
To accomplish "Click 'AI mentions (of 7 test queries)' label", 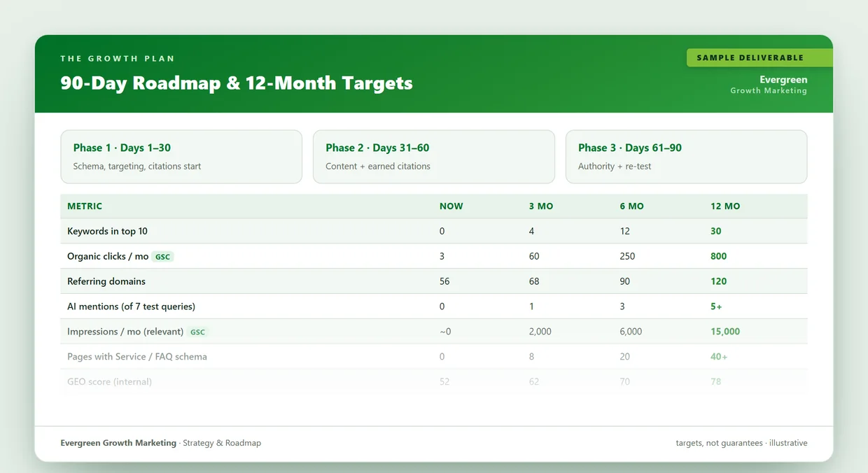I will 131,307.
